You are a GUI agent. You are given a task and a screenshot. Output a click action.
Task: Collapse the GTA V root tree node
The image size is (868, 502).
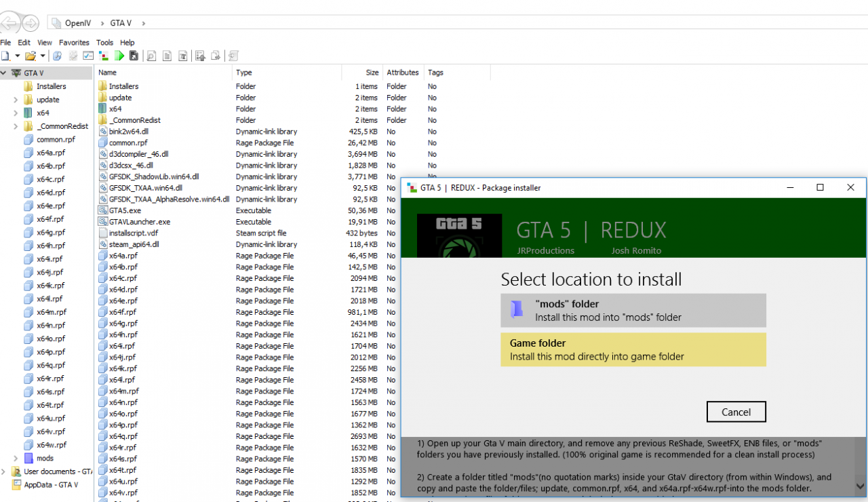tap(3, 73)
